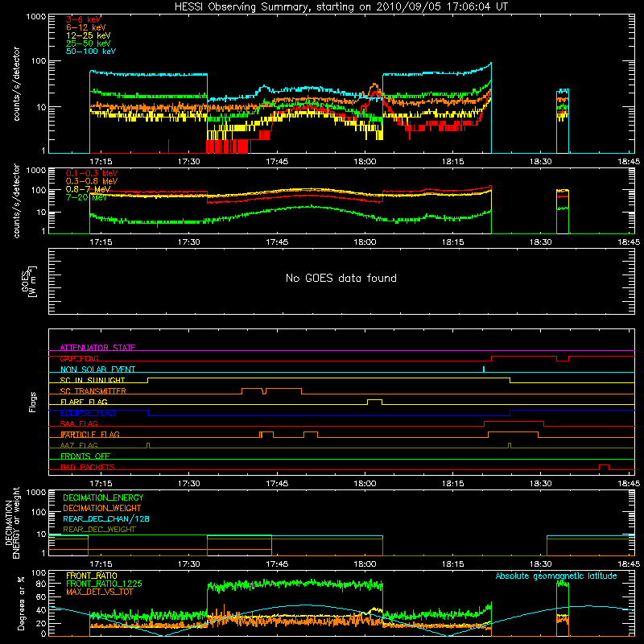Click the 0.8-7 MeV legend label

pos(89,189)
